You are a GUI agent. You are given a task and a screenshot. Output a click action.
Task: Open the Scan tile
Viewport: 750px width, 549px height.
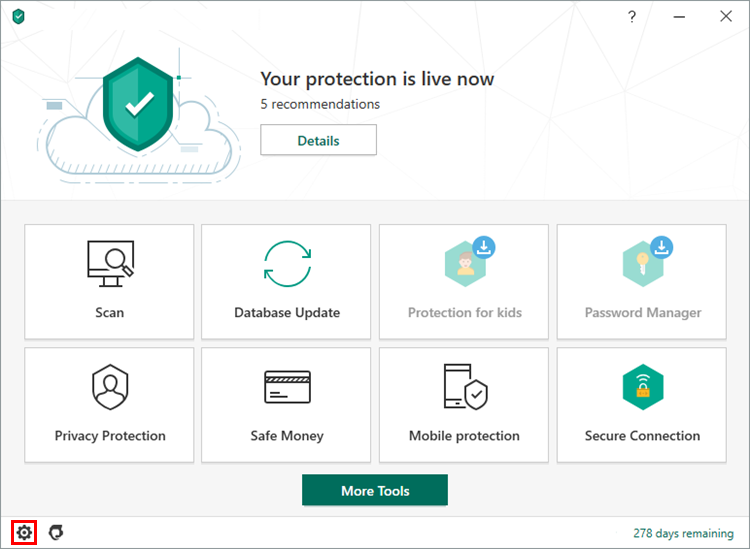click(109, 282)
